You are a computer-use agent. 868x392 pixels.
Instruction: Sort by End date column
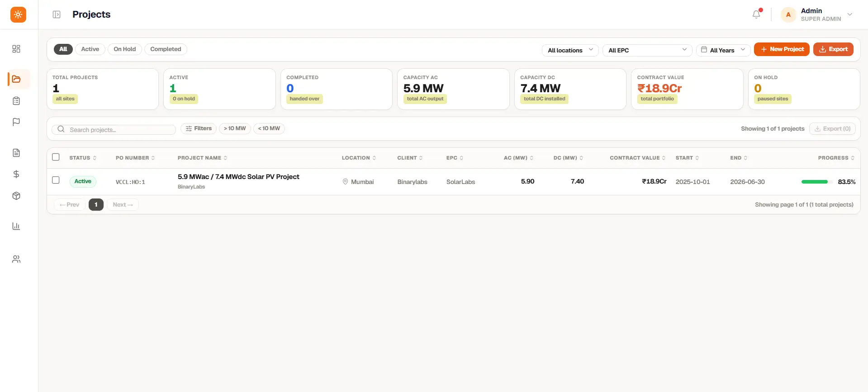[x=739, y=158]
